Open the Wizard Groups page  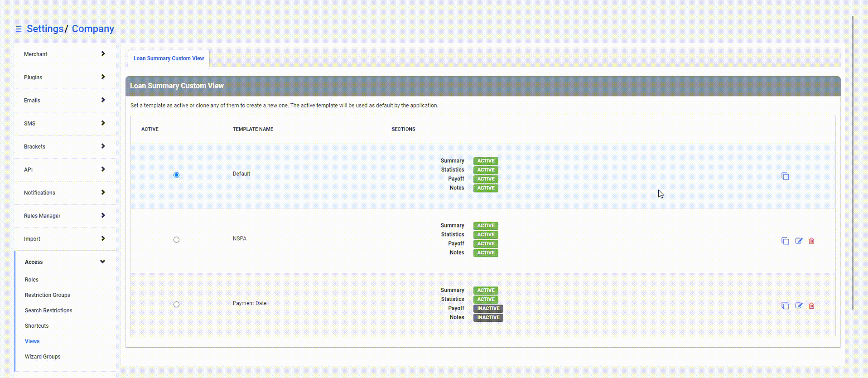tap(43, 357)
